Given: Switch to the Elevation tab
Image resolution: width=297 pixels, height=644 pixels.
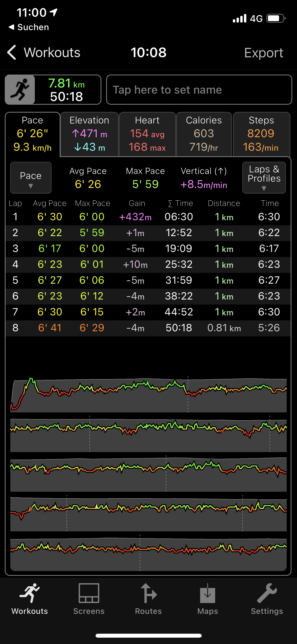Looking at the screenshot, I should 89,134.
